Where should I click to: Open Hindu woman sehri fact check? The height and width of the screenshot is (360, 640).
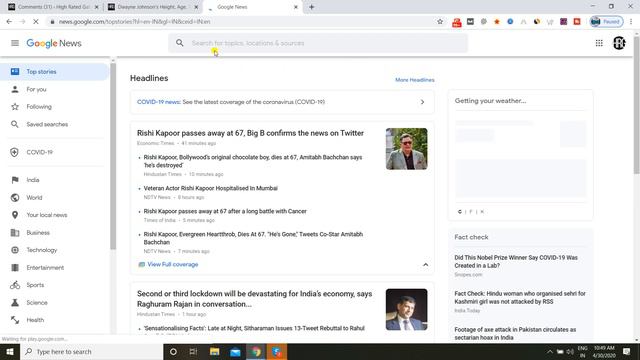click(520, 298)
